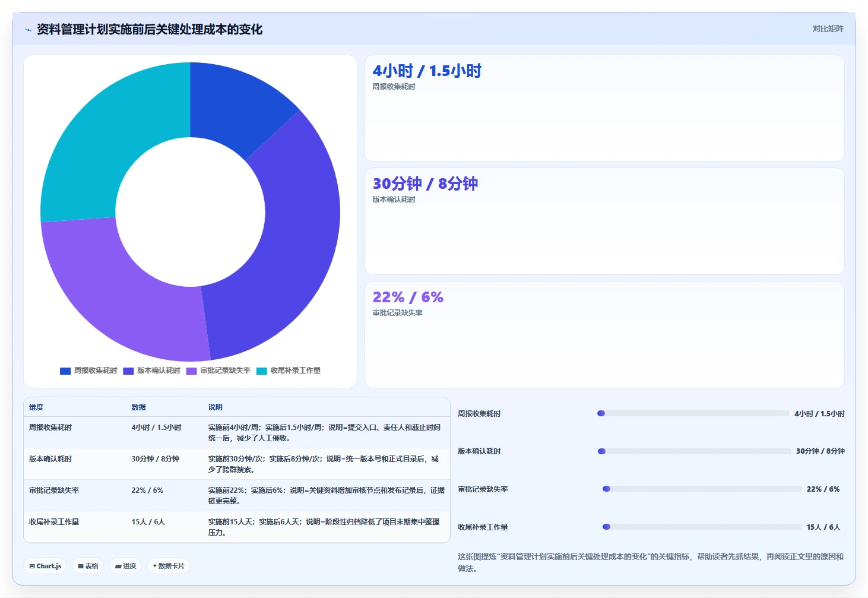The width and height of the screenshot is (868, 598).
Task: Click the 版本确认耗时 card caption
Action: 394,200
